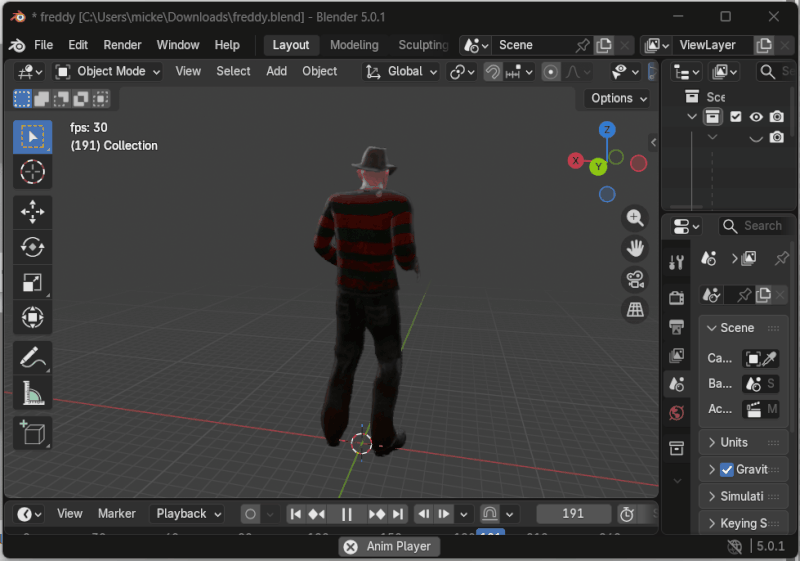Open World properties tab

pyautogui.click(x=677, y=413)
